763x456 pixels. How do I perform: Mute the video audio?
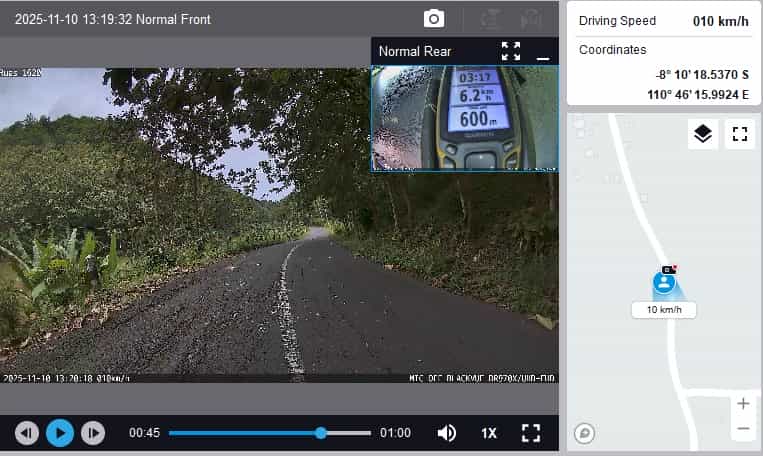pos(447,433)
